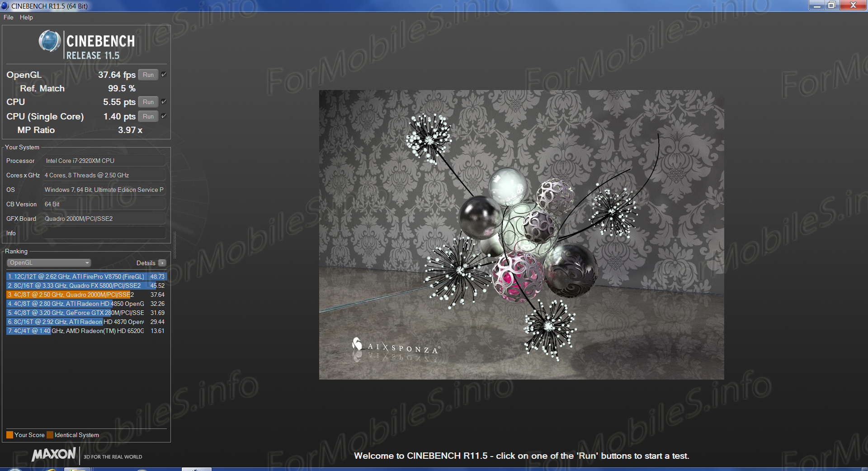The image size is (868, 471).
Task: Click the AIXSPONZA logo in the render
Action: (x=395, y=347)
